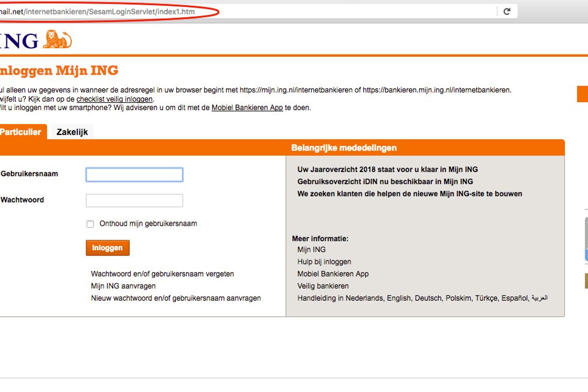Read the Gebruiksoverzicht iDIN announcement
The width and height of the screenshot is (588, 392).
point(385,182)
